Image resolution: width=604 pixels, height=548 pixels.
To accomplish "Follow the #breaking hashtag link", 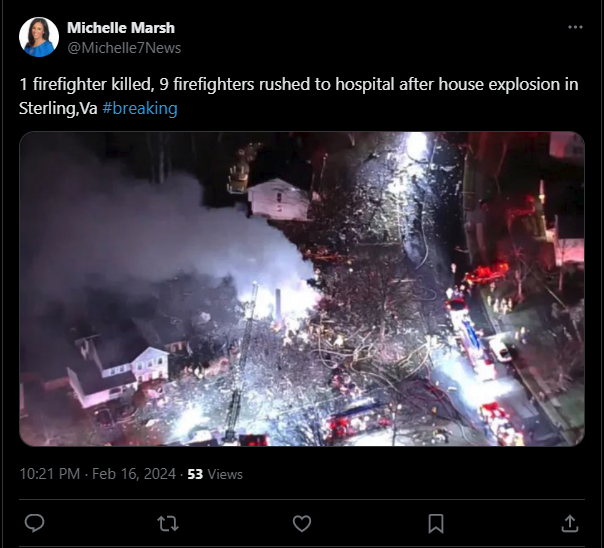I will pos(140,108).
